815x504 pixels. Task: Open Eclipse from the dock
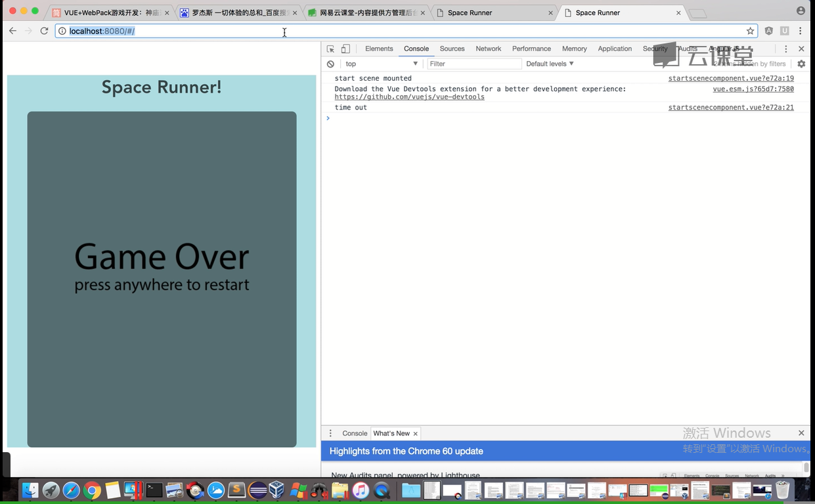(x=257, y=490)
